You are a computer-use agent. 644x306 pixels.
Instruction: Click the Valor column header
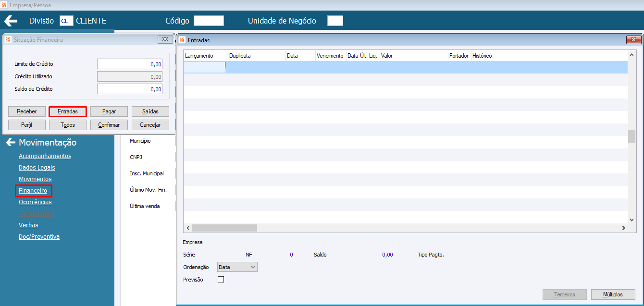[414, 56]
